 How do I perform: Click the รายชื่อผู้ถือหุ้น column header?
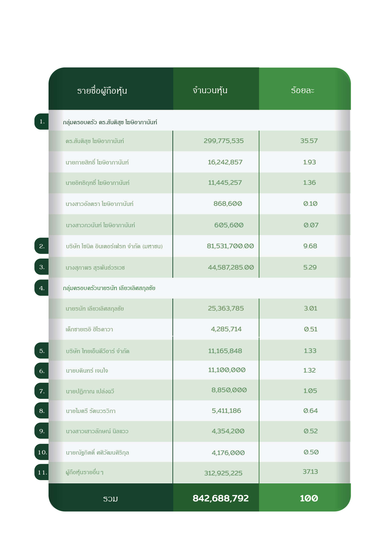[102, 91]
